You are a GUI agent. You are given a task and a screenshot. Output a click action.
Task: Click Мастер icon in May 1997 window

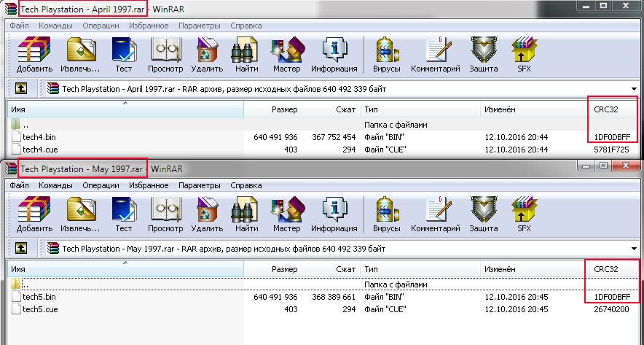point(287,210)
